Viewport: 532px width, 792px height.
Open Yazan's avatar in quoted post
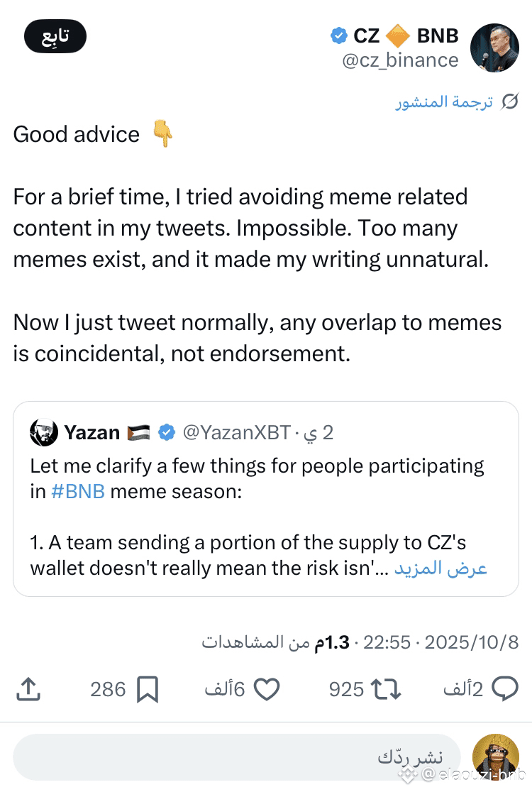(44, 432)
